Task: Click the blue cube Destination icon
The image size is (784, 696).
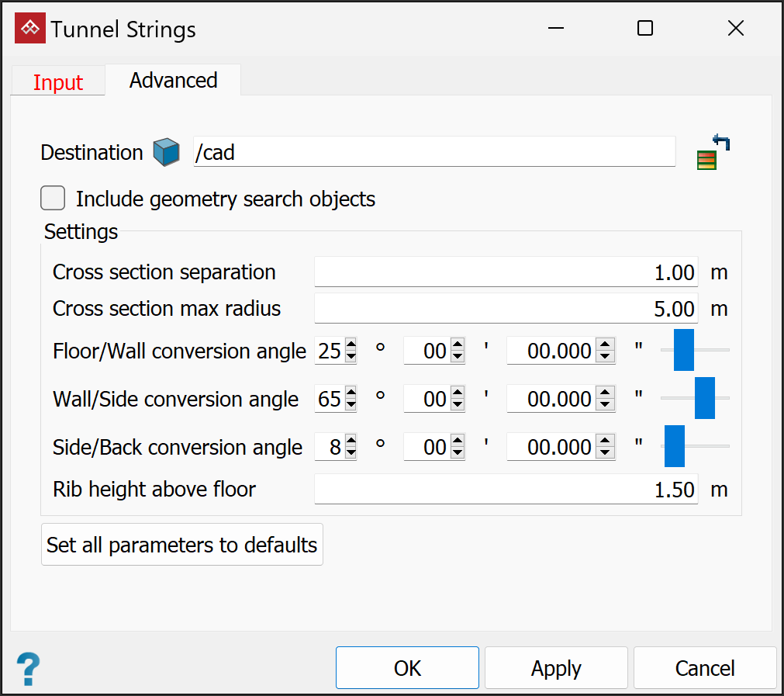Action: coord(166,152)
